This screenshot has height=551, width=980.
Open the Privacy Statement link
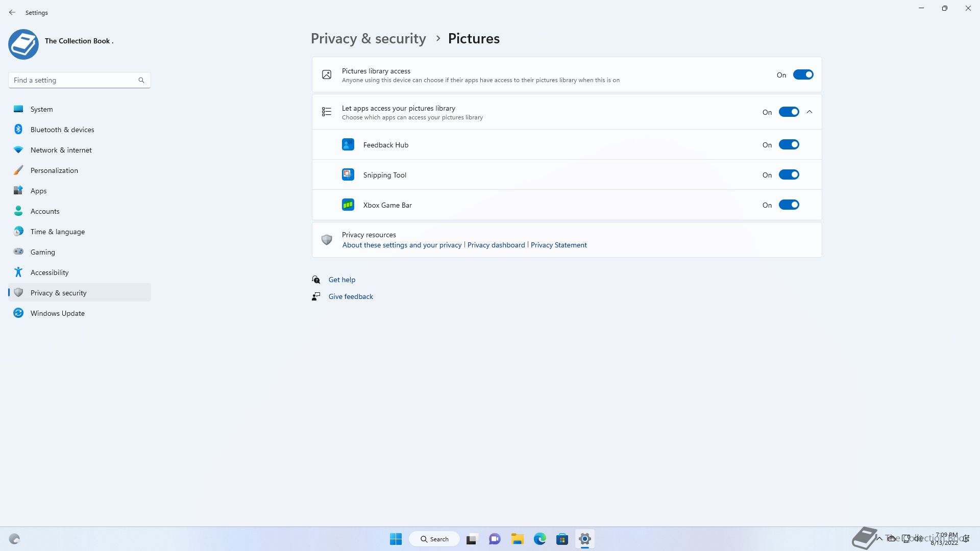pos(559,245)
